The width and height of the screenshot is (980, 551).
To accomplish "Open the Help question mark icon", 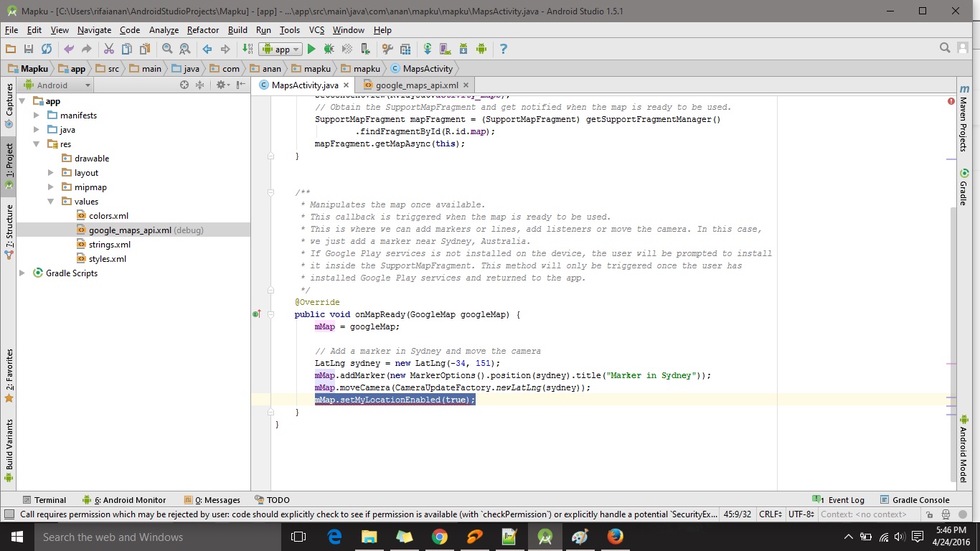I will tap(503, 49).
